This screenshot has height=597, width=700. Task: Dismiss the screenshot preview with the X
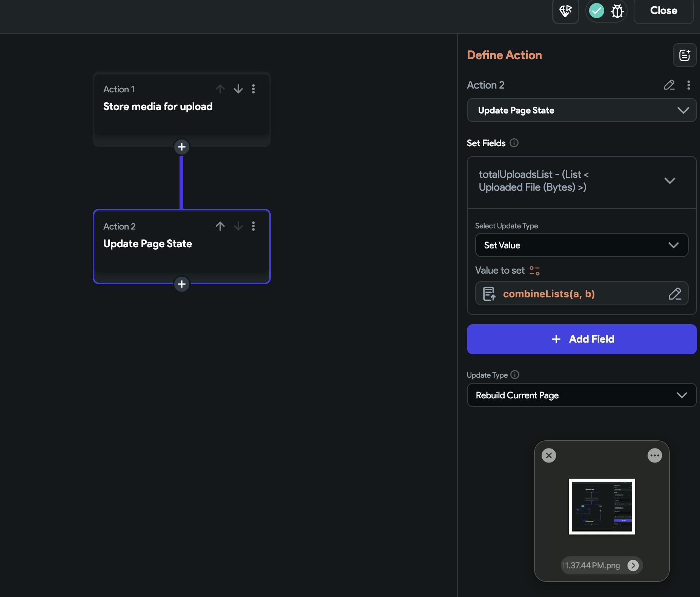(549, 455)
